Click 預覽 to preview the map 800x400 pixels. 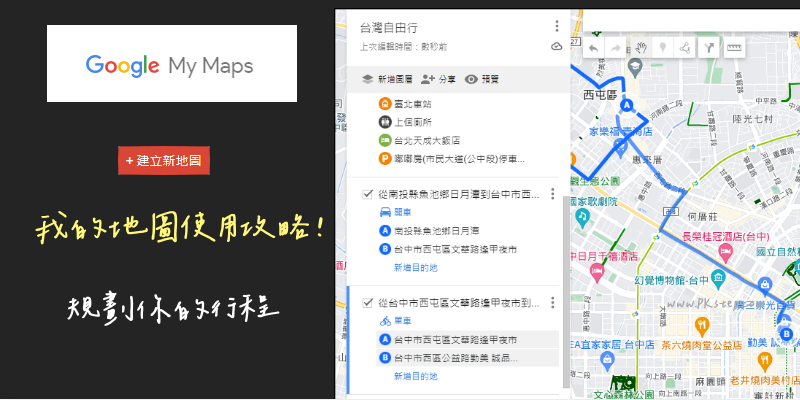(482, 79)
